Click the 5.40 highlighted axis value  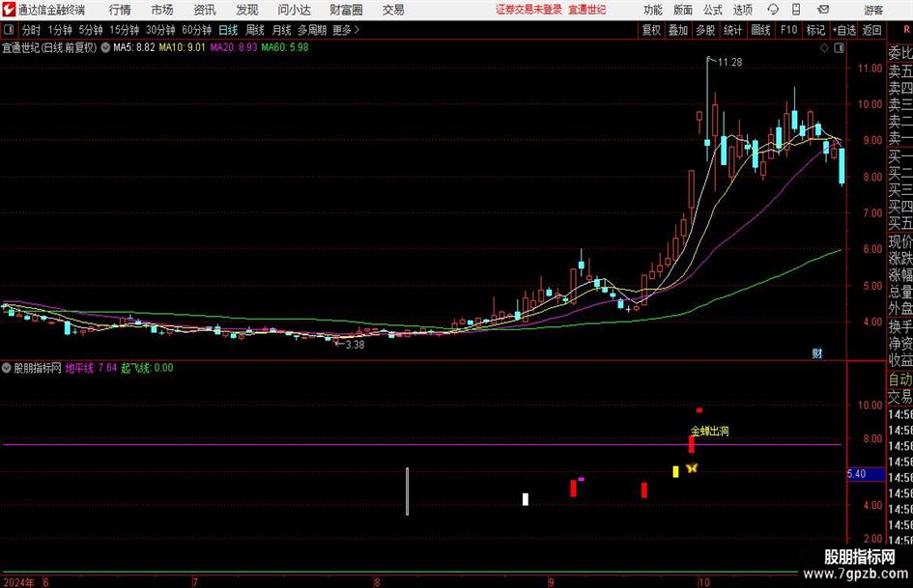pos(866,474)
